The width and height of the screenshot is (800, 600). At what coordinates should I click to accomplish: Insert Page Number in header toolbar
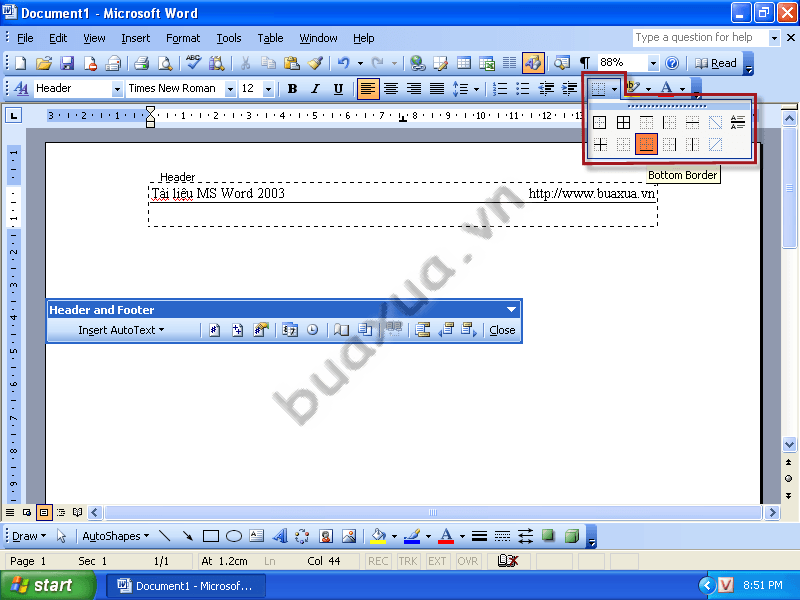click(214, 330)
